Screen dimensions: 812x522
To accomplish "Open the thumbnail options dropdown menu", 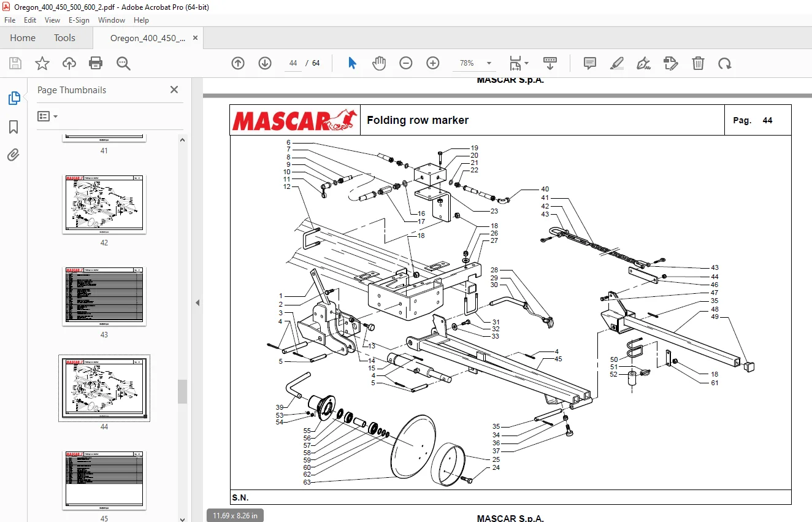I will tap(47, 116).
